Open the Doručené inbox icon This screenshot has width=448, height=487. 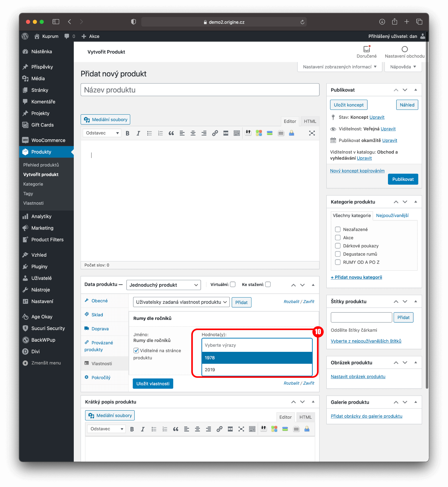coord(366,49)
